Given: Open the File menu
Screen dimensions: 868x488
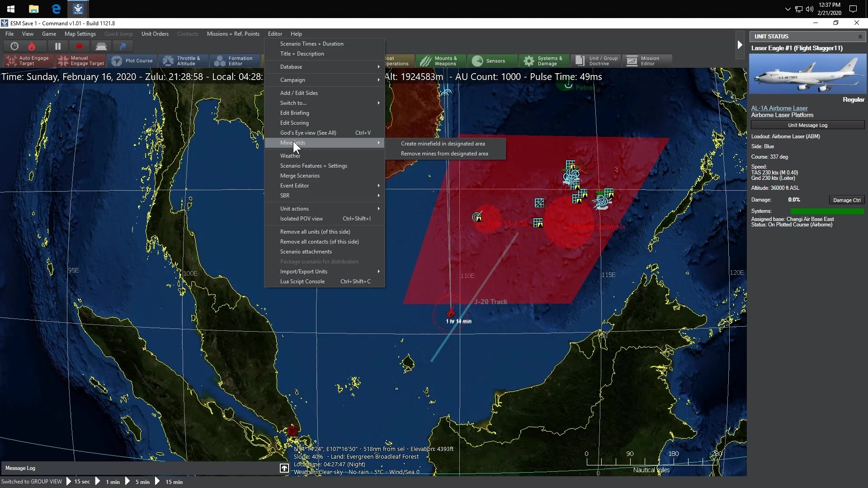Looking at the screenshot, I should 9,34.
